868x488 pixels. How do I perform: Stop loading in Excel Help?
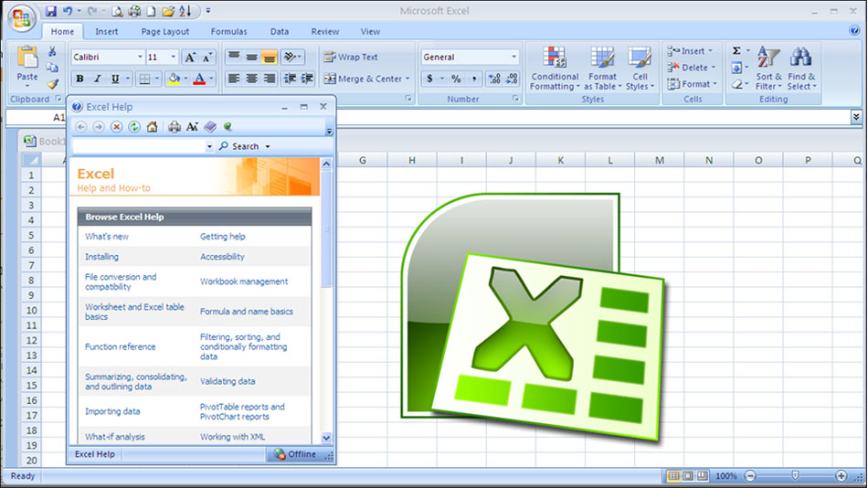point(116,127)
